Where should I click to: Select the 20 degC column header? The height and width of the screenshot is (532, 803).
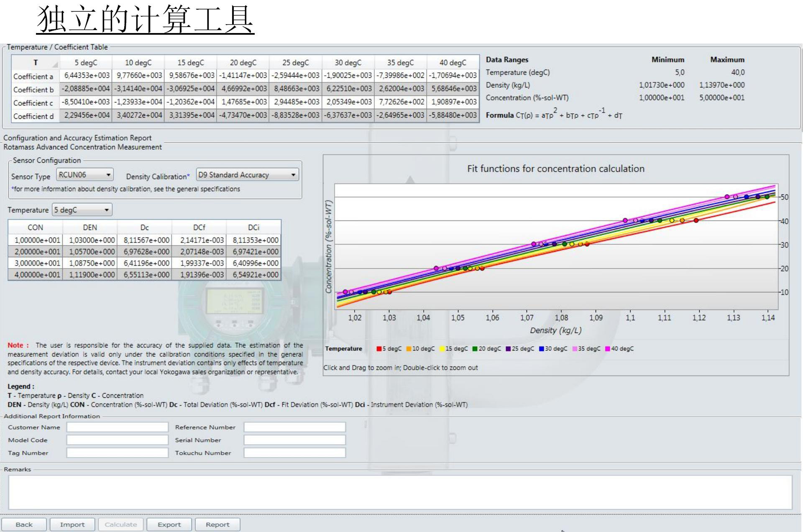coord(243,63)
